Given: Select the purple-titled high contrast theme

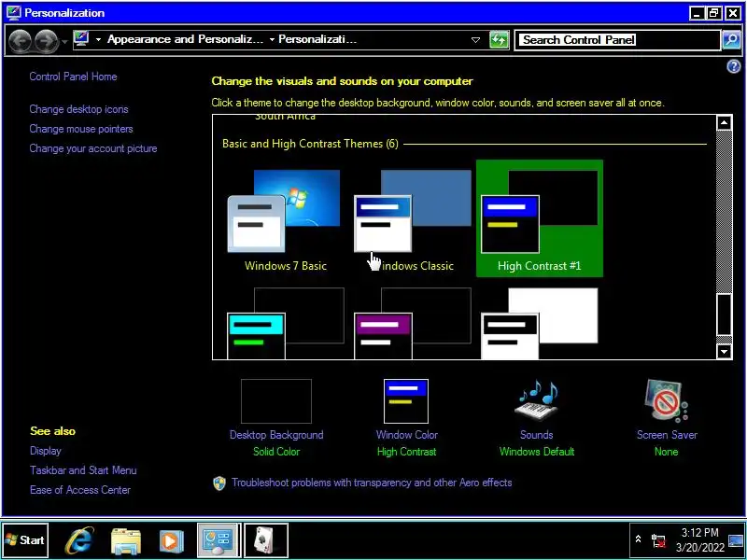Looking at the screenshot, I should [413, 323].
